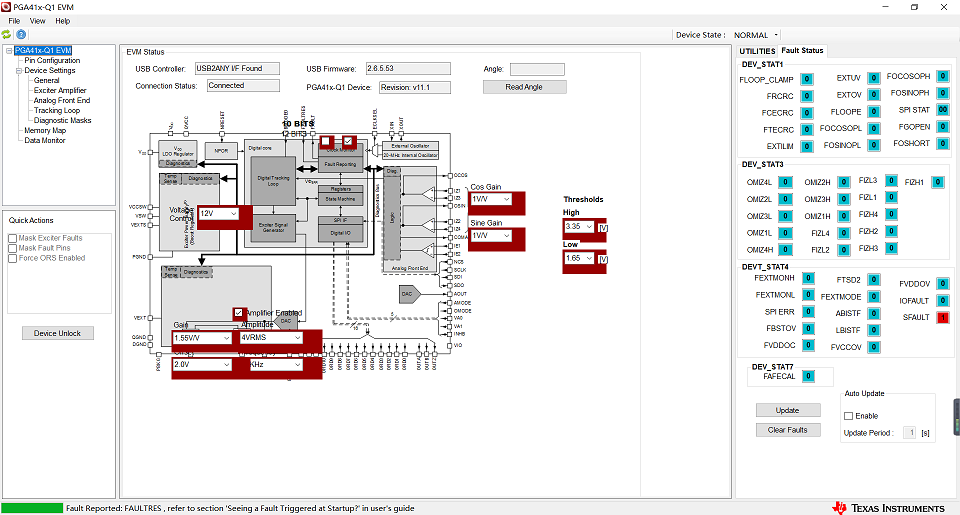Click the ABISTF status indicator
The width and height of the screenshot is (960, 515).
coord(874,313)
